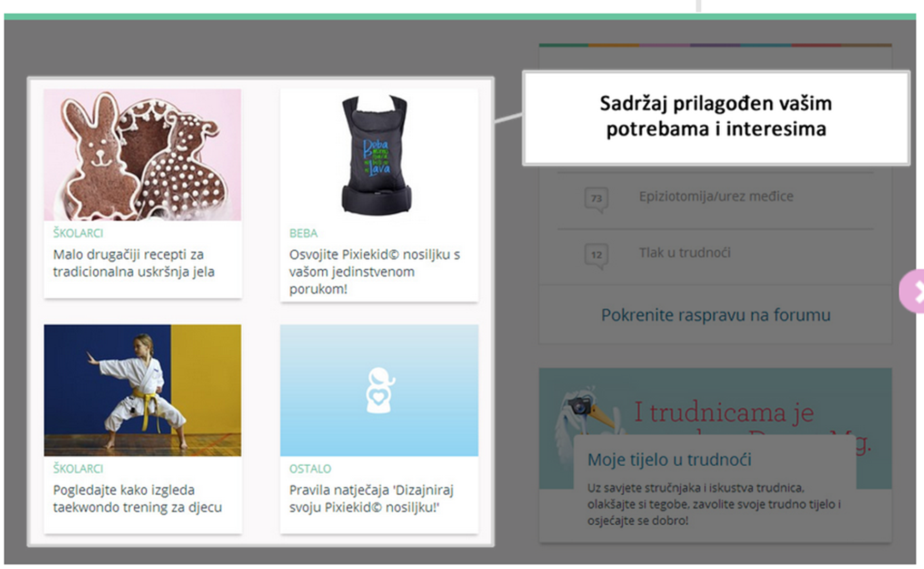Open 'Pravila natječaja' contest rules article

pos(371,498)
